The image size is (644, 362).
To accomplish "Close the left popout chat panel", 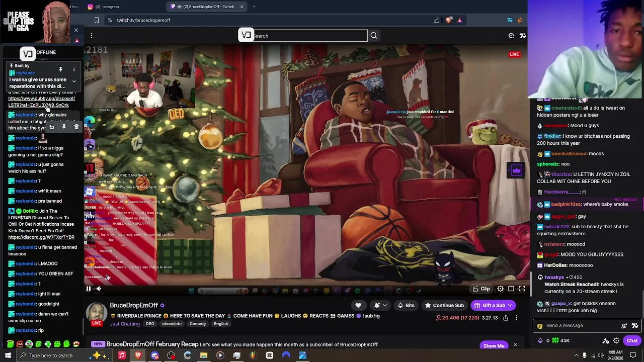I will click(x=76, y=31).
